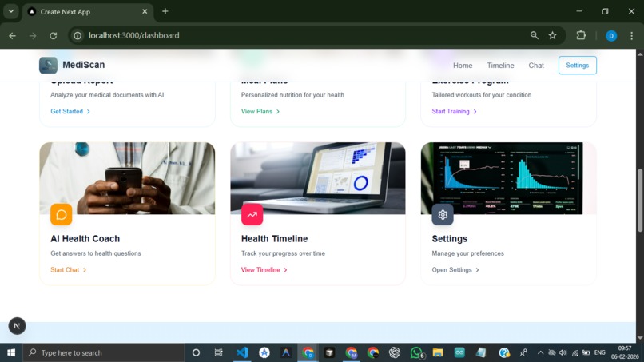This screenshot has height=362, width=644.
Task: Click the pink trending arrow icon on Health Timeline
Action: tap(252, 214)
